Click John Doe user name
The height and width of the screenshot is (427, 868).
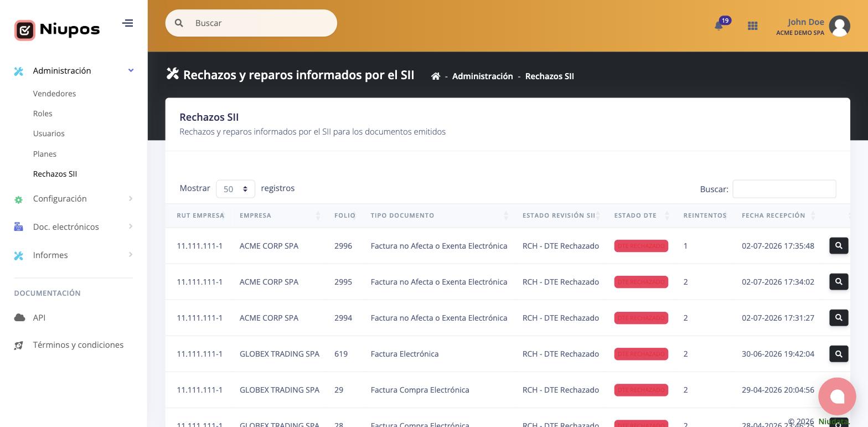pos(805,22)
